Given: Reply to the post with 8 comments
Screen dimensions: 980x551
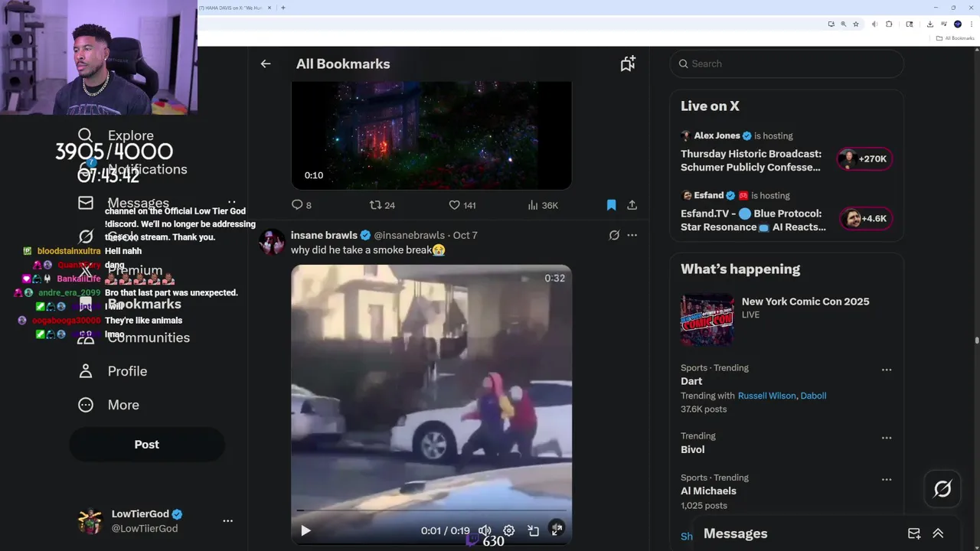Looking at the screenshot, I should click(x=302, y=205).
